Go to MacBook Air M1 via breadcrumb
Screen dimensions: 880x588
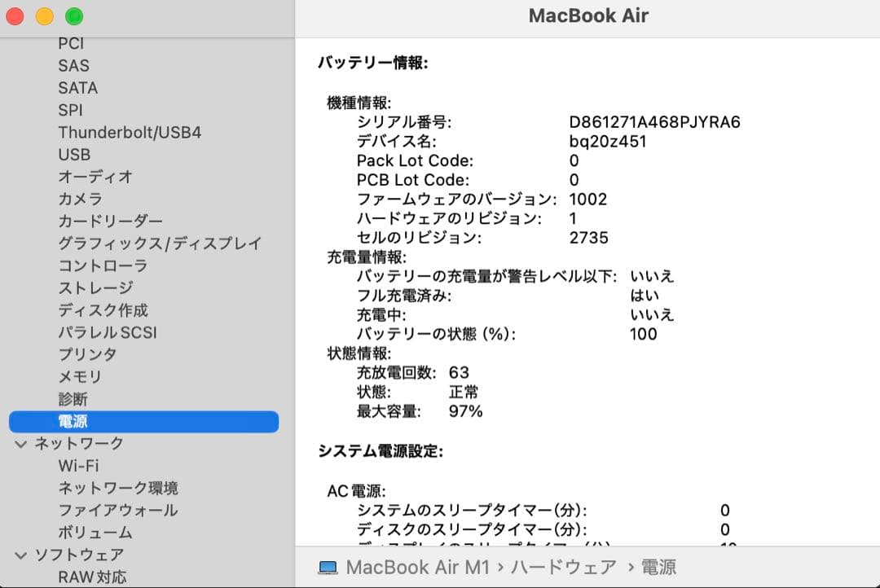[420, 568]
